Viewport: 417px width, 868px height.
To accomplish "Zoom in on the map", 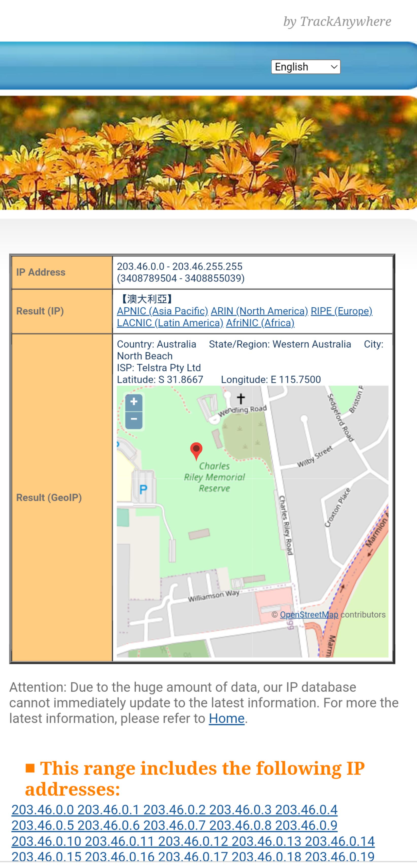I will pyautogui.click(x=134, y=402).
